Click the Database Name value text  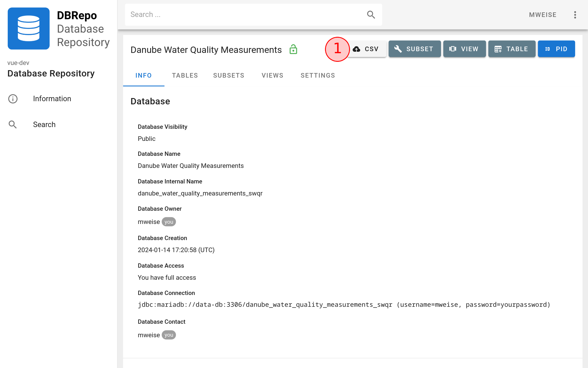pos(191,166)
